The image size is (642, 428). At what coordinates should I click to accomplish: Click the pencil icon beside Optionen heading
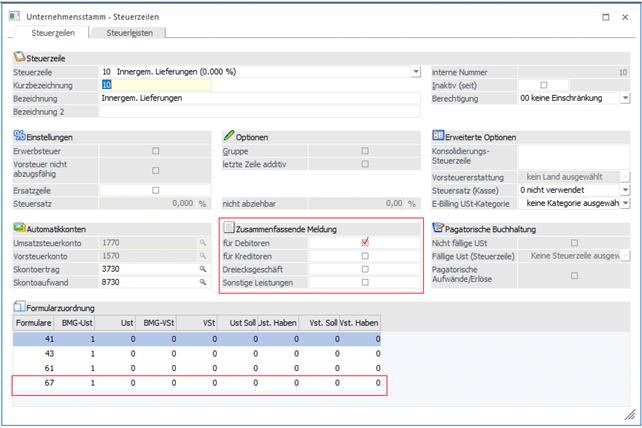228,136
